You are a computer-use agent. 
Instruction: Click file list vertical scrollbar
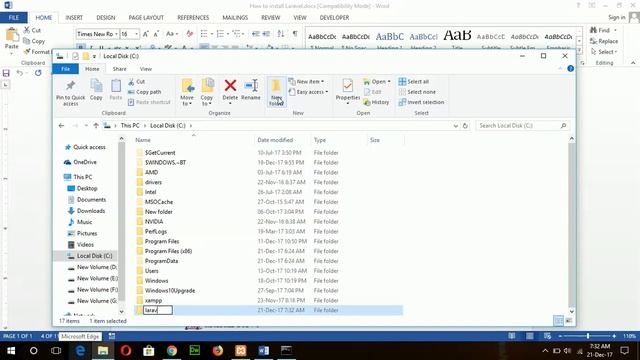(x=571, y=224)
